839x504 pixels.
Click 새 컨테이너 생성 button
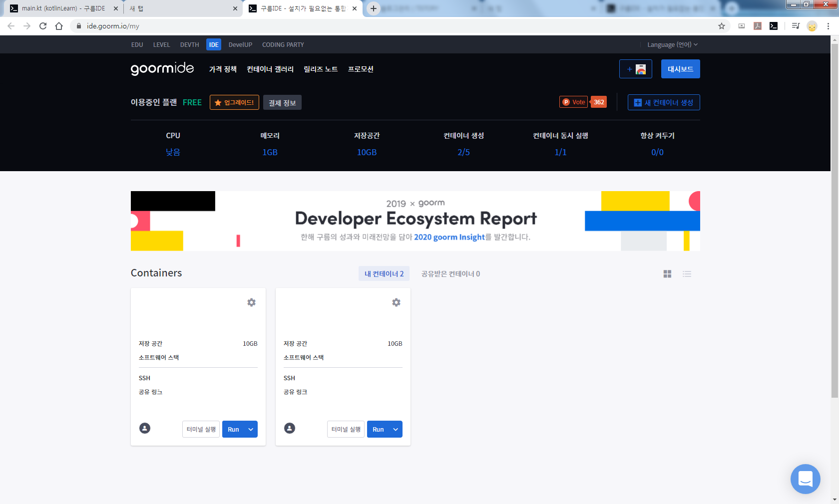click(x=664, y=102)
